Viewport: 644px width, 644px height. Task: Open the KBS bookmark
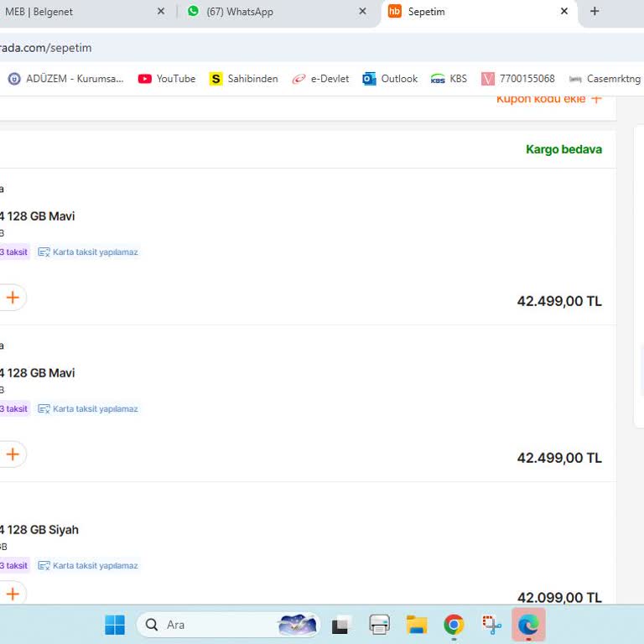pos(449,79)
